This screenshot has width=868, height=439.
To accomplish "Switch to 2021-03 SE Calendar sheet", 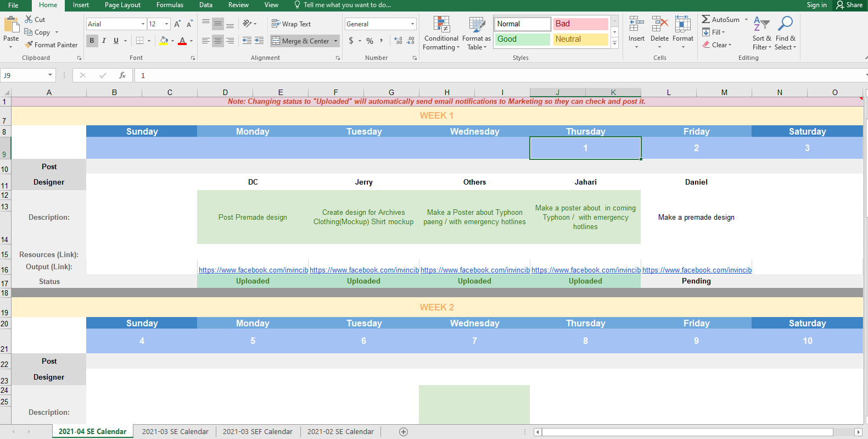I will (175, 432).
